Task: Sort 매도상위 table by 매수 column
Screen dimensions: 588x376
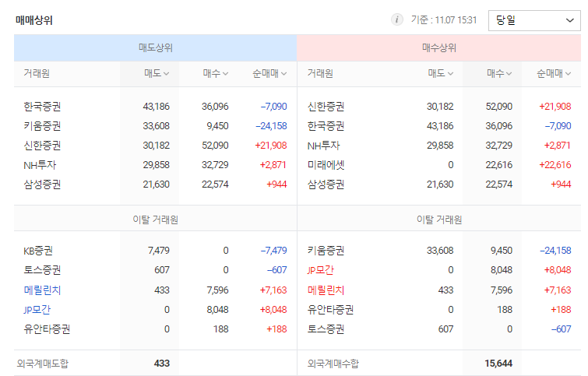Action: tap(216, 73)
